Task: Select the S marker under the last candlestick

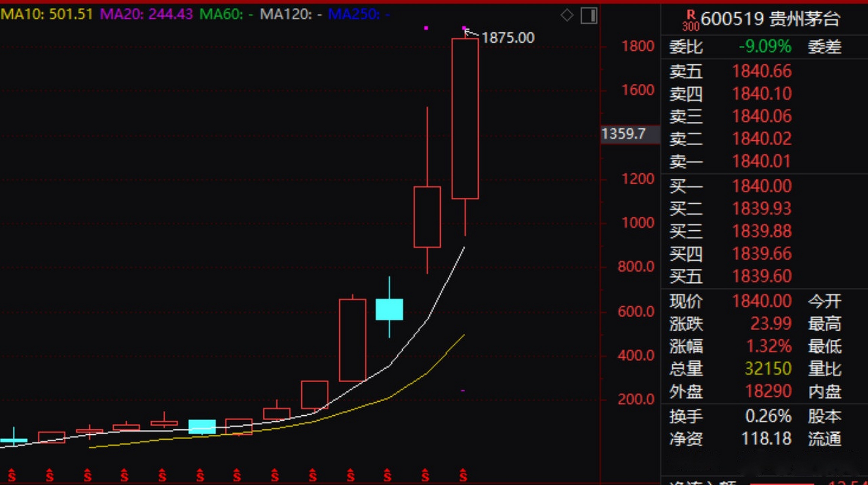Action: 463,475
